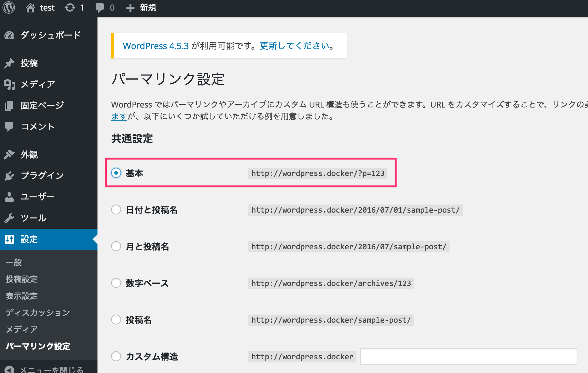
Task: Open パーマリンク設定 submenu item
Action: (38, 346)
